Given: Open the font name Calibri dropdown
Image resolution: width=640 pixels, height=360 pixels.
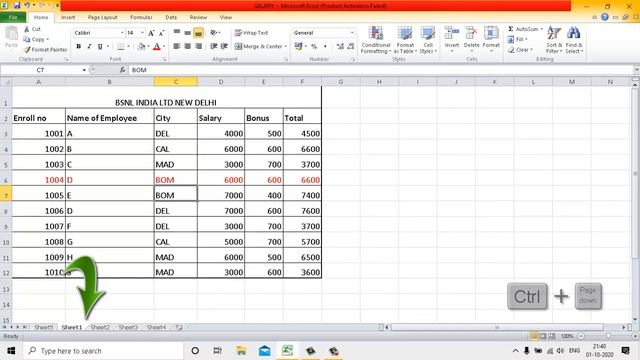Looking at the screenshot, I should point(122,33).
